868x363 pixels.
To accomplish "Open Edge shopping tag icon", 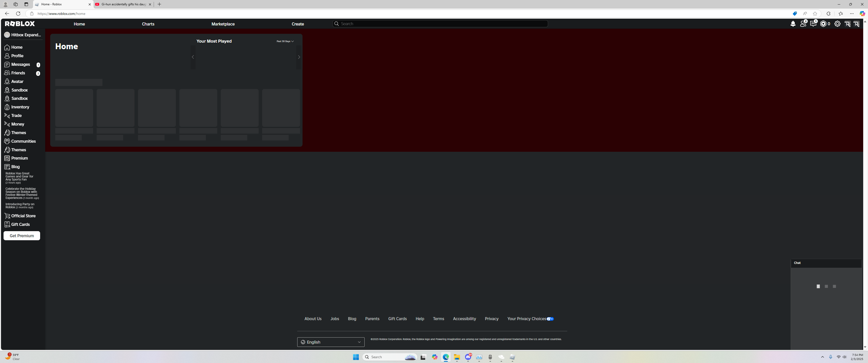I will point(795,14).
